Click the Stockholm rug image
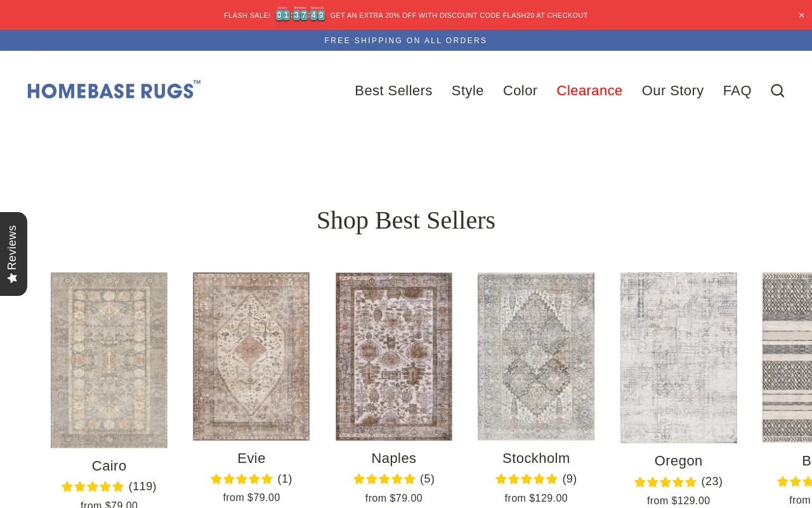The width and height of the screenshot is (812, 508). (536, 356)
